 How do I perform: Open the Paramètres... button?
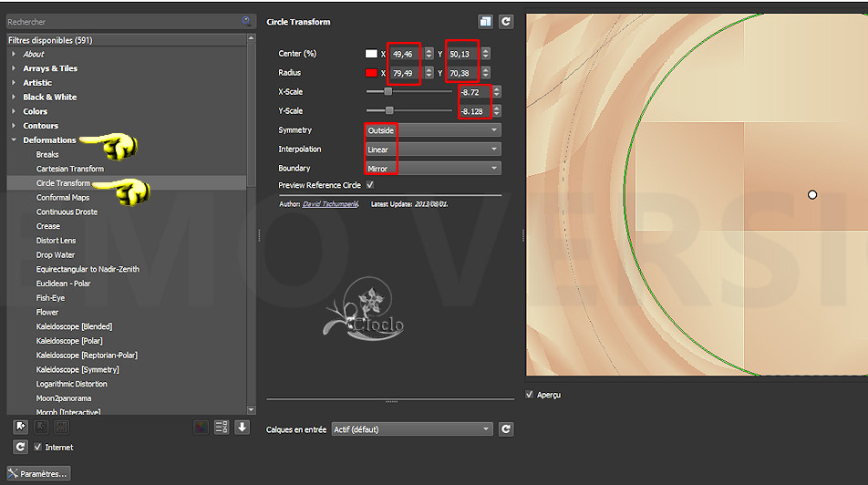click(x=38, y=474)
